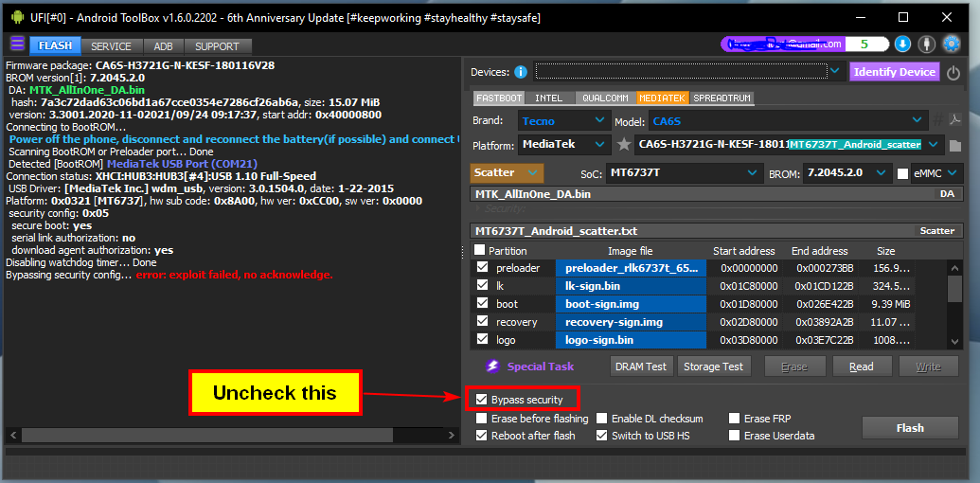This screenshot has height=483, width=980.
Task: Click the Special Task link
Action: point(541,367)
